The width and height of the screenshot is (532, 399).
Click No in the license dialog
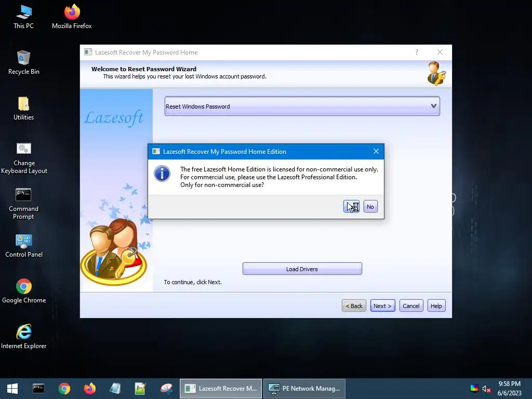(x=370, y=206)
